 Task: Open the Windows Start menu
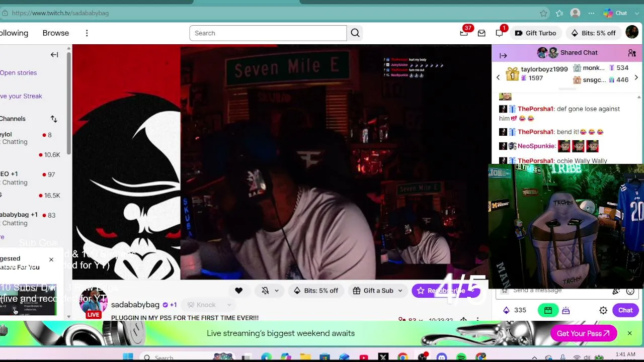(128, 357)
